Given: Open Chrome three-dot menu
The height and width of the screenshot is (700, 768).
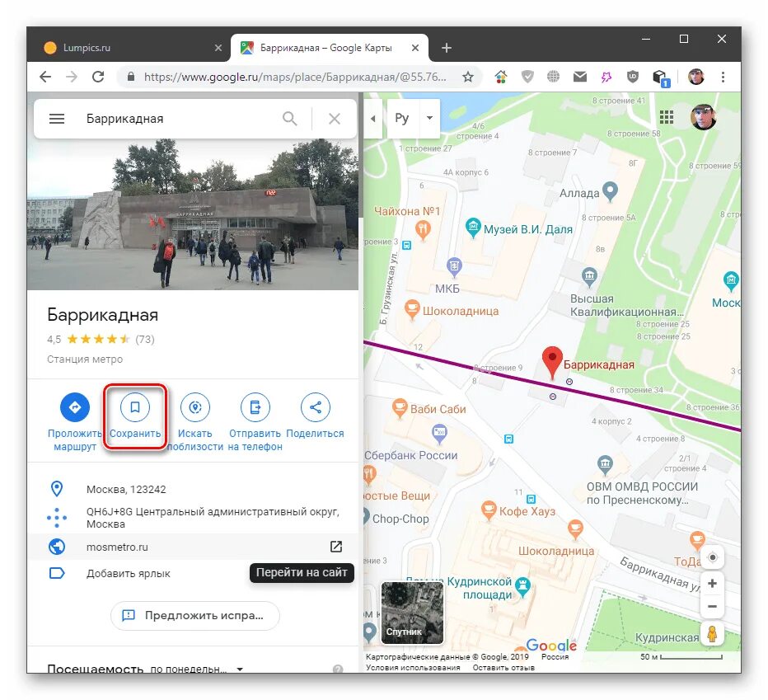Looking at the screenshot, I should pyautogui.click(x=723, y=77).
